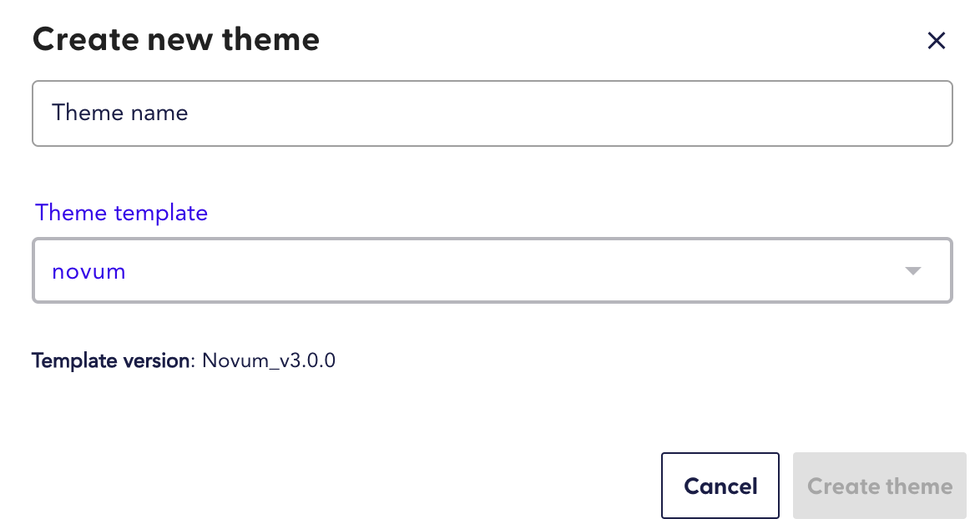Click the Theme name placeholder text

tap(119, 113)
